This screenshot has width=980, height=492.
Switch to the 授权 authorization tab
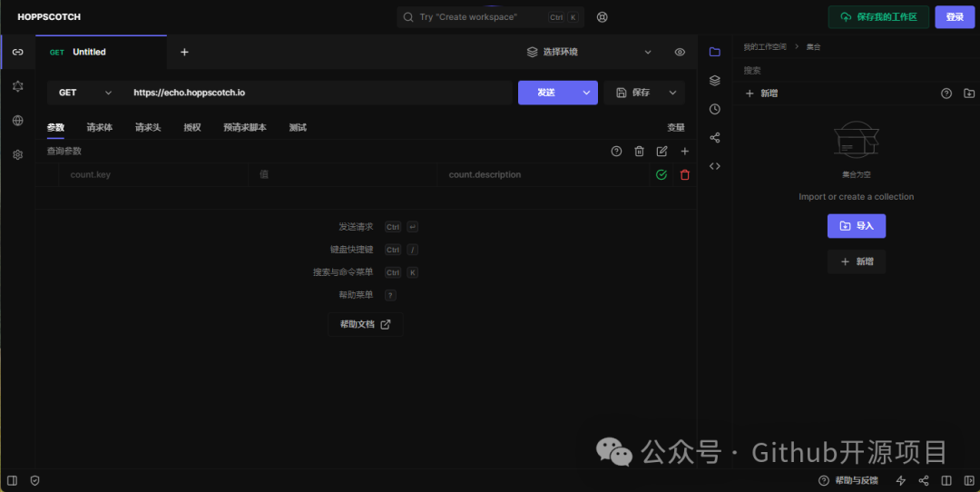click(x=192, y=127)
